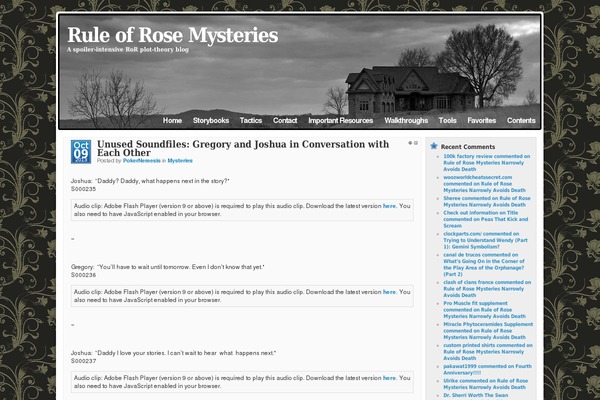This screenshot has height=400, width=600.
Task: Open the Mysteries category link
Action: click(x=180, y=160)
